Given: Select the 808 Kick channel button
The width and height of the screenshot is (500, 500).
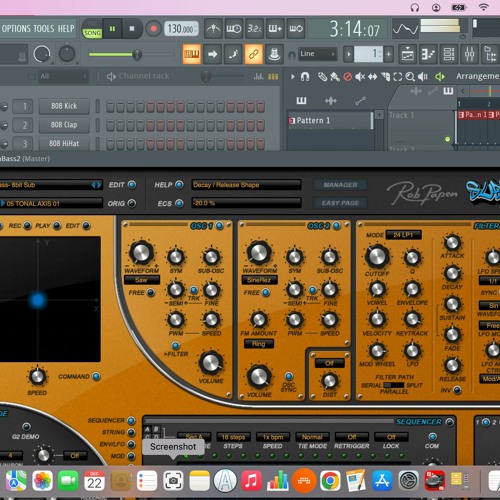Looking at the screenshot, I should (64, 106).
